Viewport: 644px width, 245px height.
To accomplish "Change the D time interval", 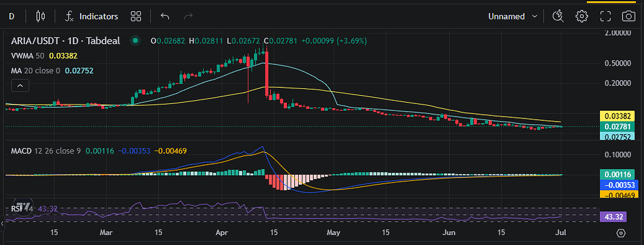I will (11, 16).
